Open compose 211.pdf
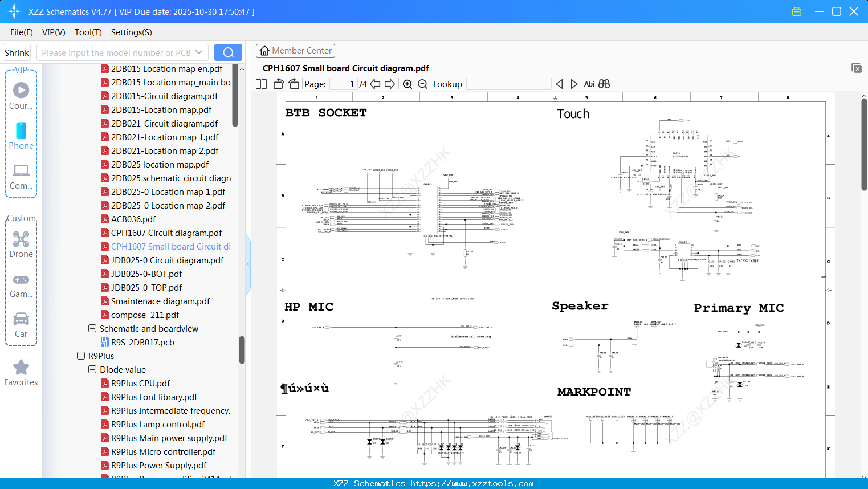This screenshot has width=868, height=489. click(145, 315)
